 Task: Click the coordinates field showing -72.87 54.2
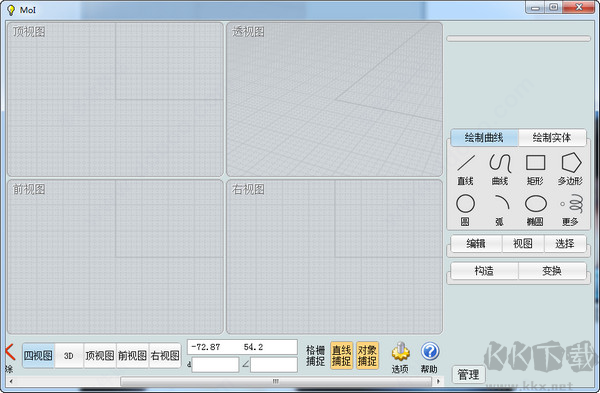(x=242, y=347)
